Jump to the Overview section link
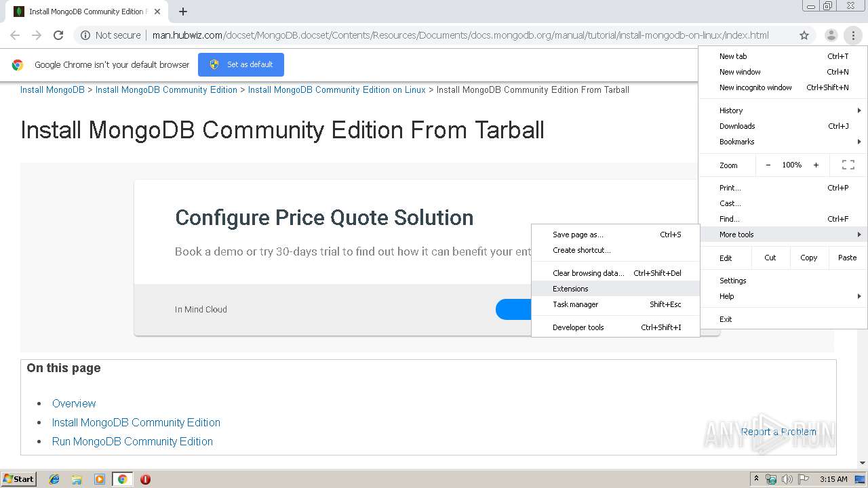This screenshot has width=868, height=488. tap(74, 403)
